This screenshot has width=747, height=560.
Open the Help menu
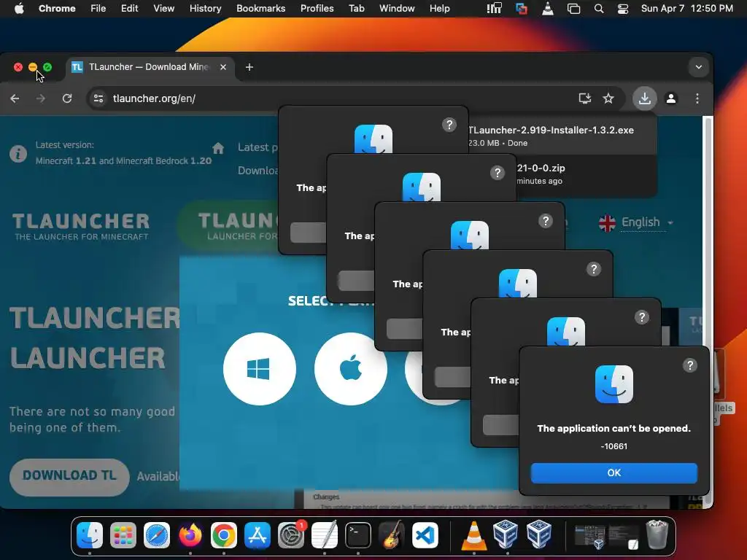[439, 9]
